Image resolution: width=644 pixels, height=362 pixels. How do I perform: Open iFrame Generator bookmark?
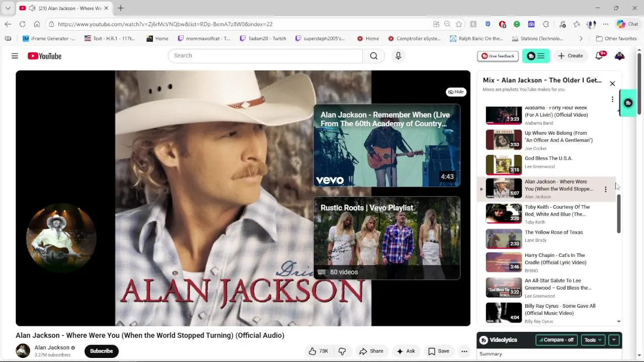pyautogui.click(x=49, y=38)
